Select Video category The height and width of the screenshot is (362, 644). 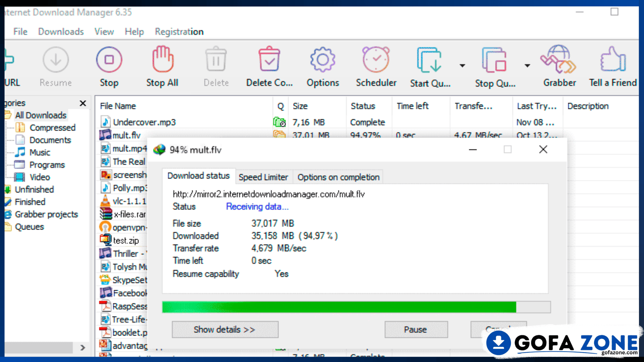pyautogui.click(x=40, y=177)
